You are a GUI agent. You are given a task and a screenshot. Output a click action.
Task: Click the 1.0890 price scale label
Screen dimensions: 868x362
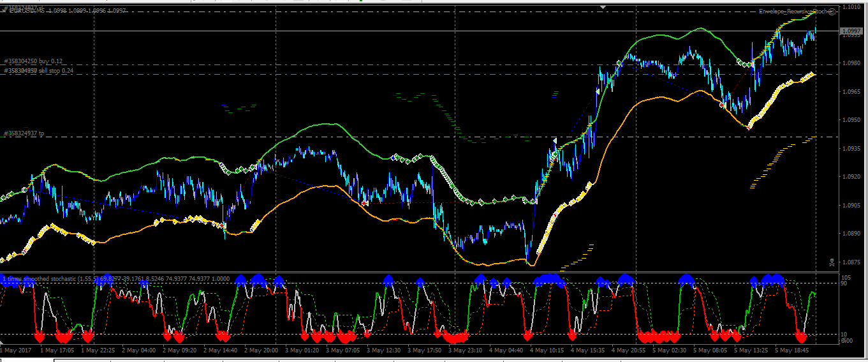[850, 234]
